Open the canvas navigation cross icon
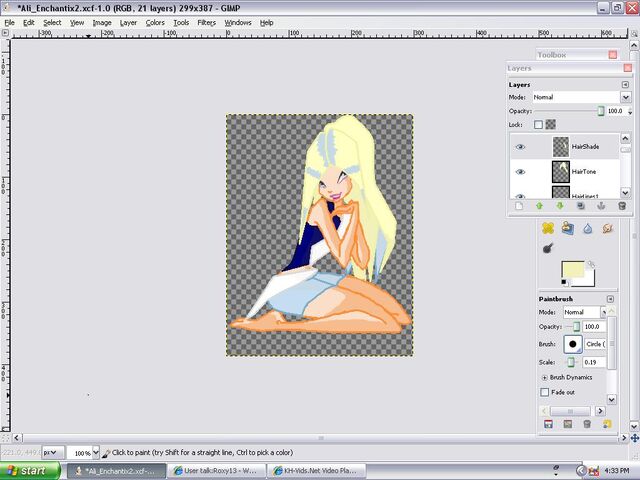Viewport: 640px width, 480px height. (634, 438)
